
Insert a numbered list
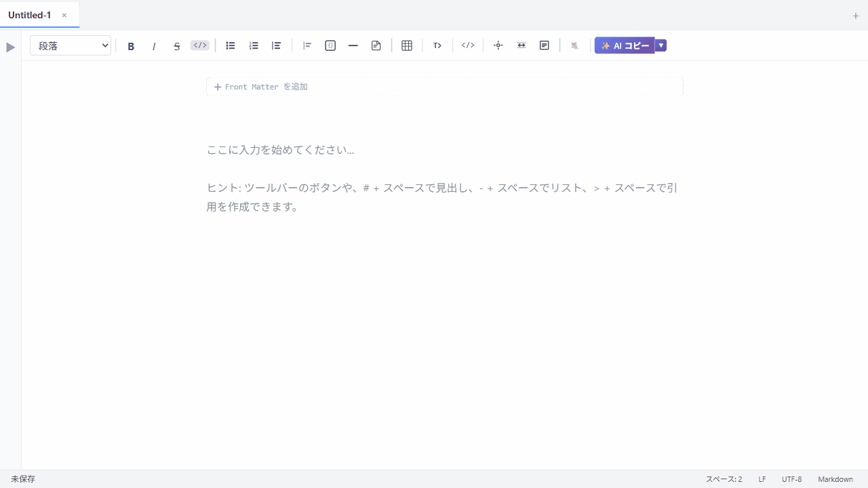(254, 45)
